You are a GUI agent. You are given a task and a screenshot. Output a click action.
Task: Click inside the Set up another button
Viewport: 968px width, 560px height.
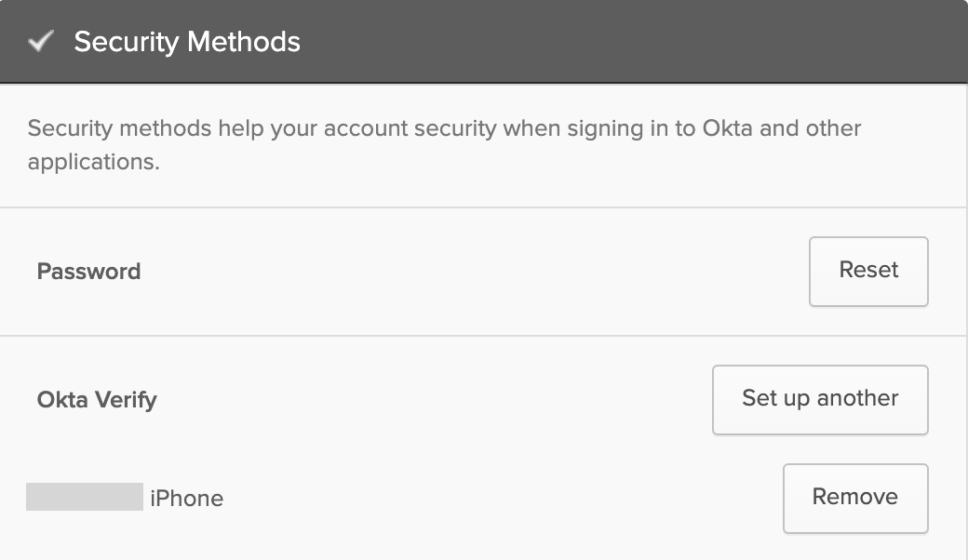pyautogui.click(x=820, y=399)
